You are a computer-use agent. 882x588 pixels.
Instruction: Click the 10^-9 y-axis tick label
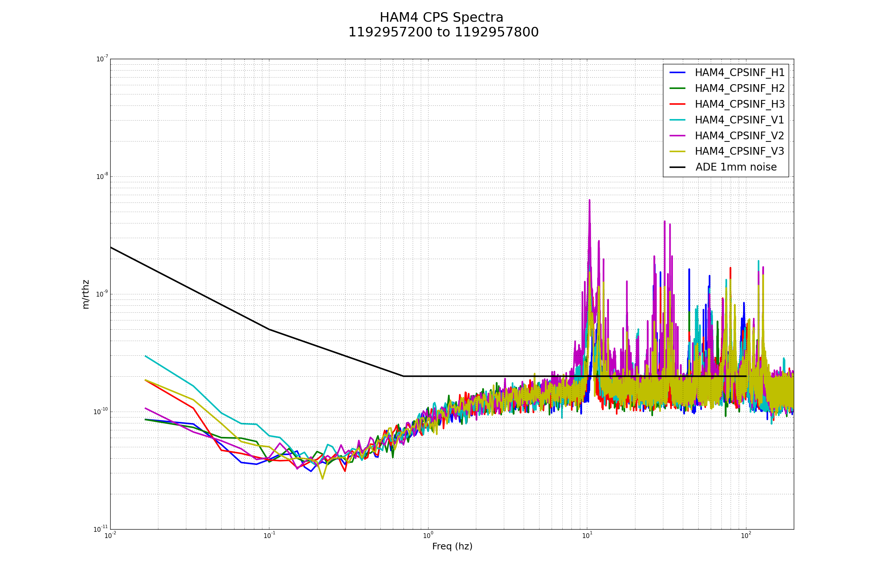(x=102, y=294)
